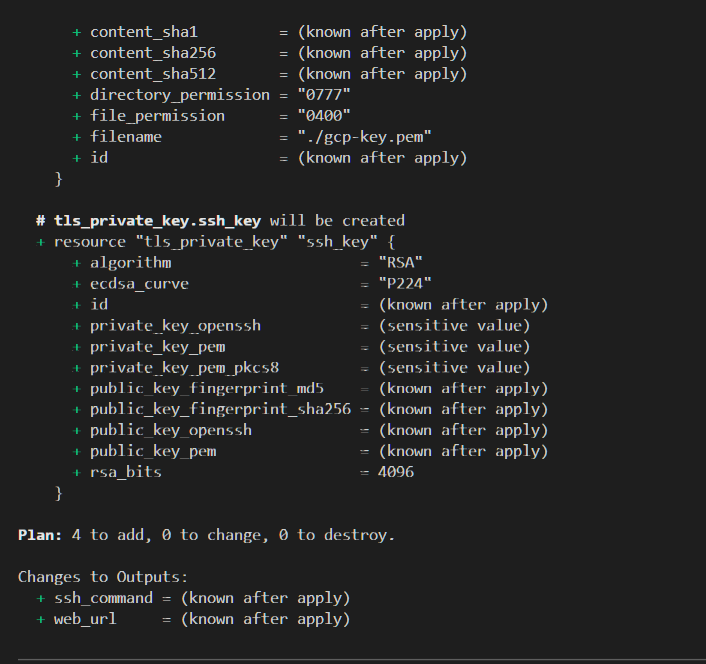Click the ssh_command output name

103,598
